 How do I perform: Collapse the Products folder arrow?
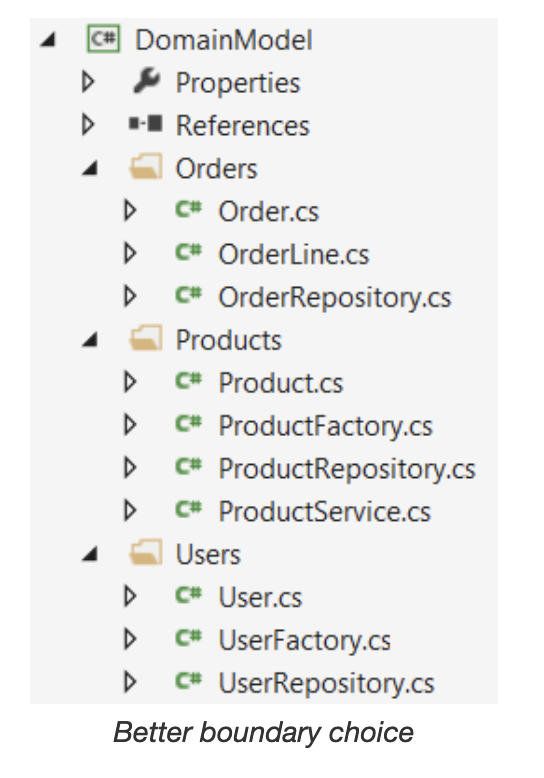pos(90,339)
